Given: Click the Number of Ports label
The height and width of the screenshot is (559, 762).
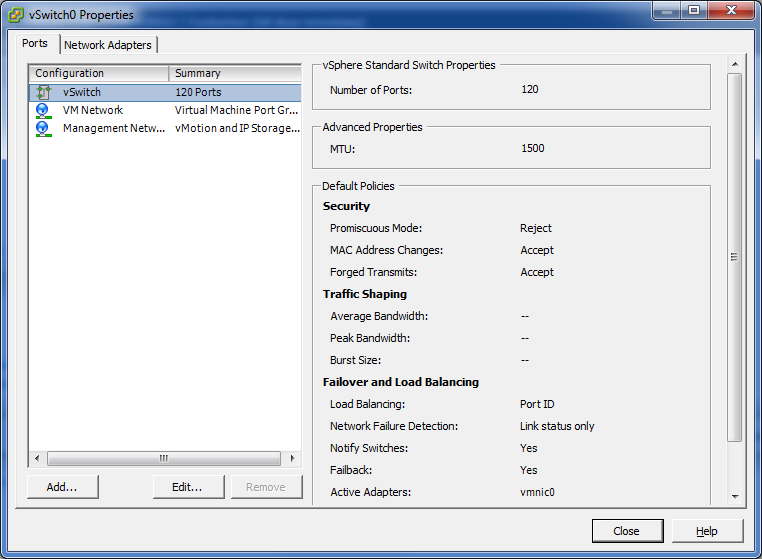Looking at the screenshot, I should [371, 90].
